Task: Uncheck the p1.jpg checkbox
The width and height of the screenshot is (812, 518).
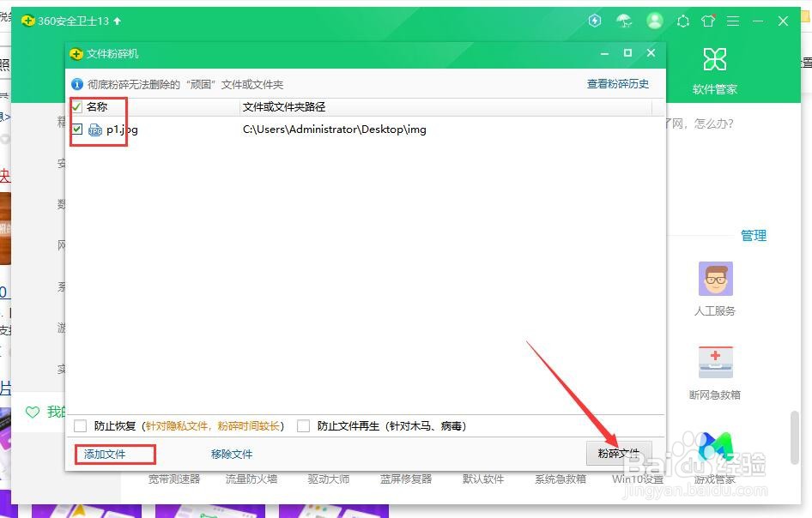Action: (x=76, y=129)
